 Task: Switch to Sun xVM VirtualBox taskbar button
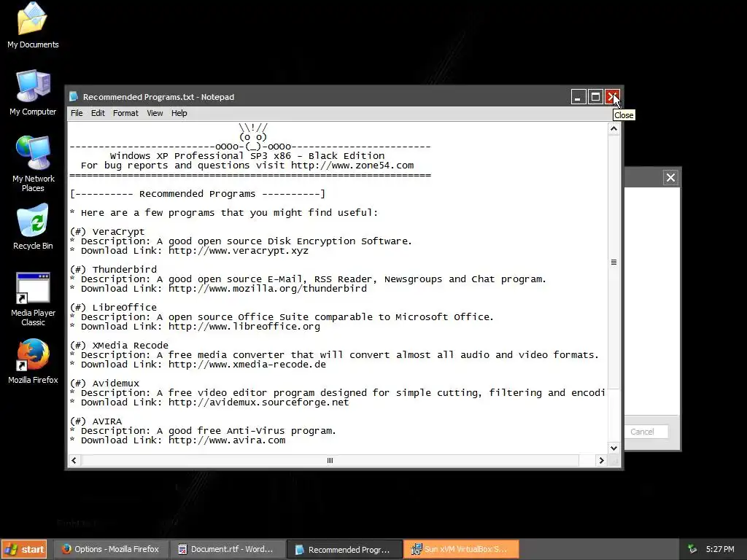461,549
